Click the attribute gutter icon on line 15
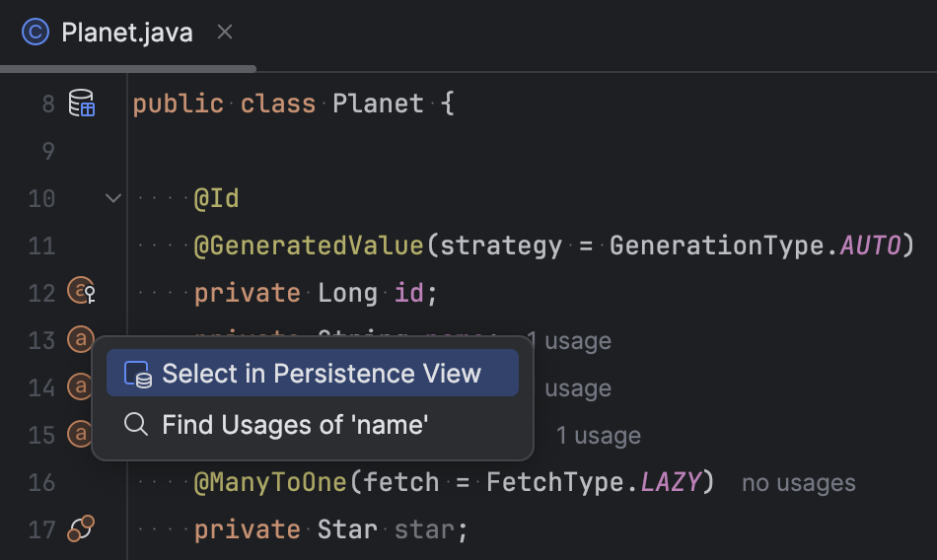The height and width of the screenshot is (560, 937). 80,433
